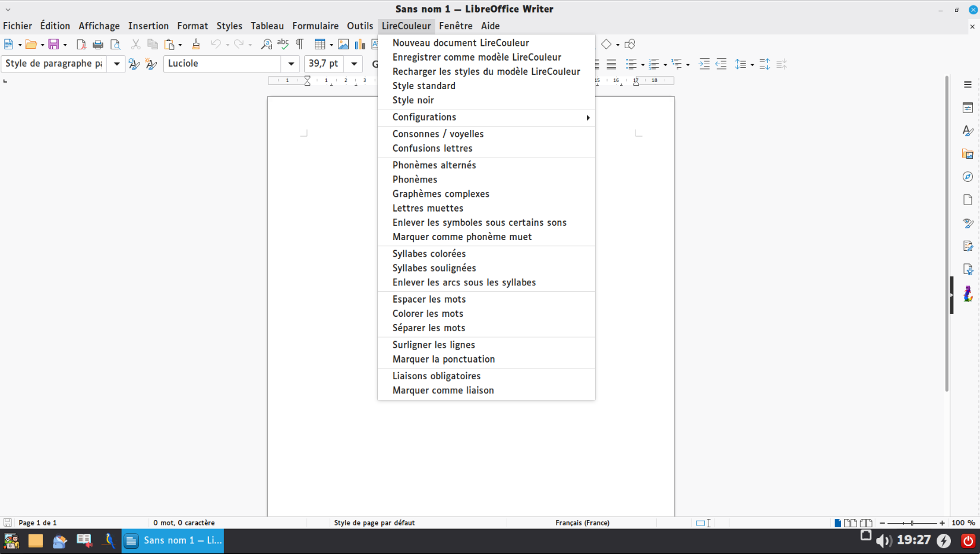This screenshot has height=554, width=980.
Task: Open the Styles deck in the sidebar
Action: 968,130
